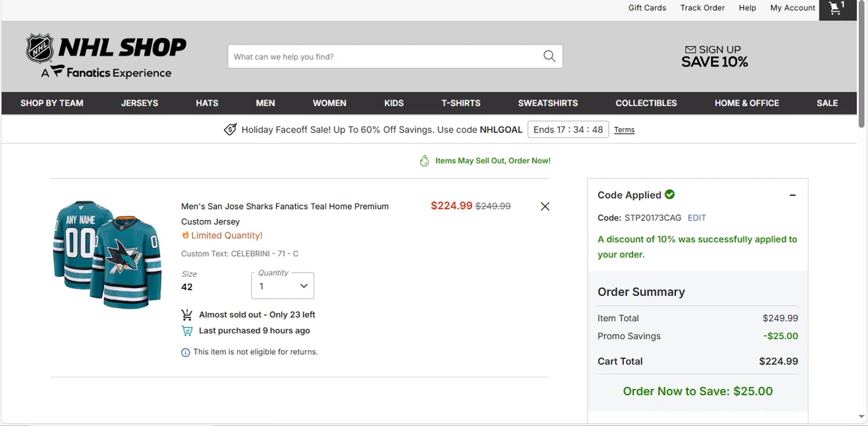Click the Almost sold out cart icon

187,315
